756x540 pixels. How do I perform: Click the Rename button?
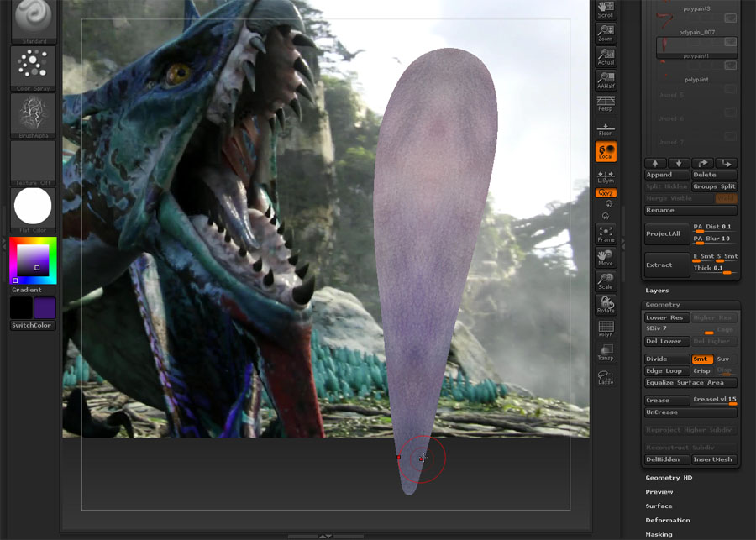[691, 210]
